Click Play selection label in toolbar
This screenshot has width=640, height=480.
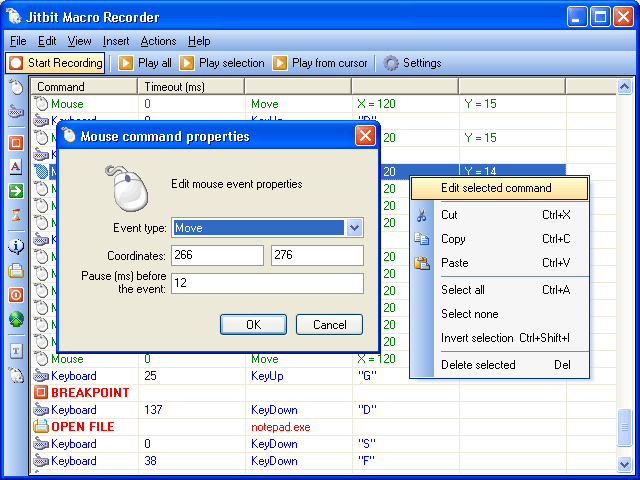tap(231, 63)
